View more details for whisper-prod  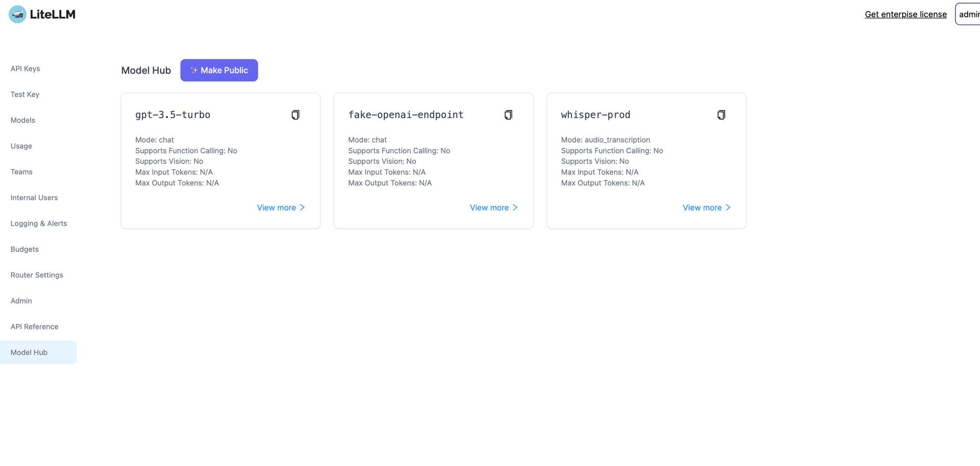pyautogui.click(x=702, y=207)
